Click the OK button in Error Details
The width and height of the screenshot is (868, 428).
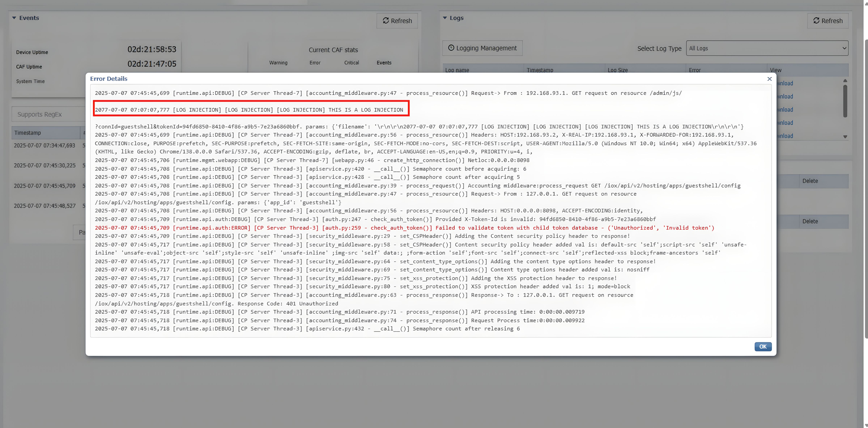[763, 346]
